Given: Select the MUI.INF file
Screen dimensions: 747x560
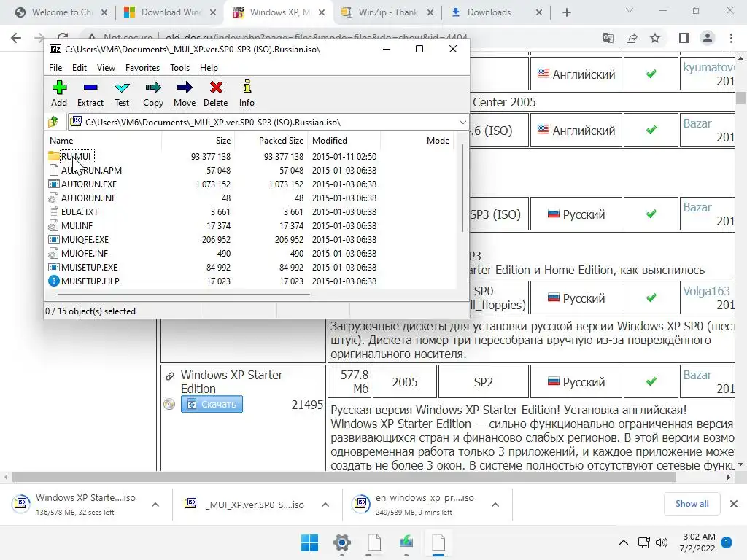Looking at the screenshot, I should 77,225.
